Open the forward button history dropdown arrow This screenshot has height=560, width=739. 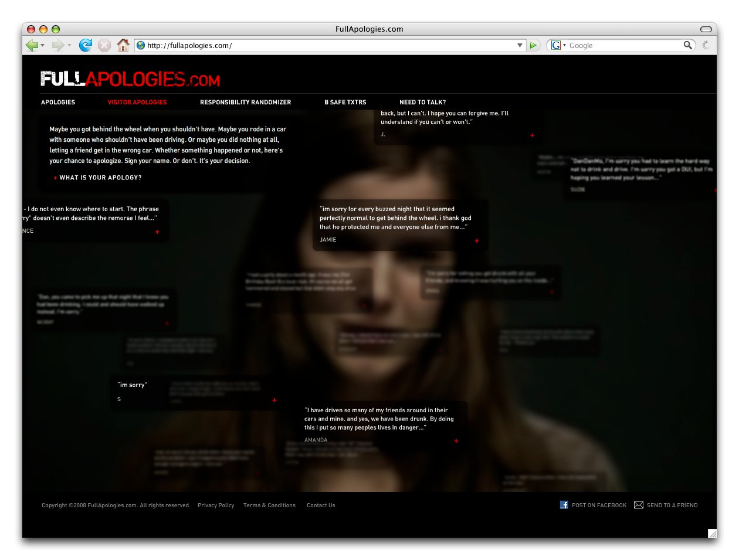[69, 45]
